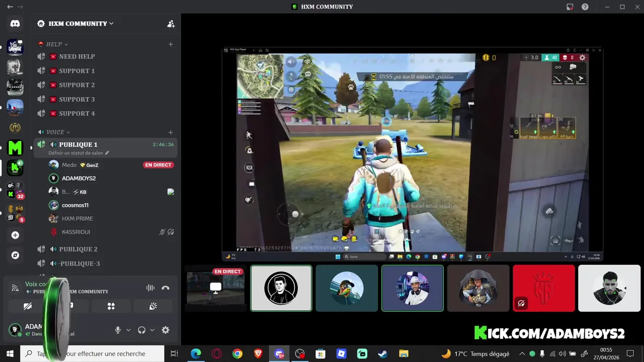644x362 pixels.
Task: Join the NEED HELP voice channel
Action: pyautogui.click(x=106, y=56)
